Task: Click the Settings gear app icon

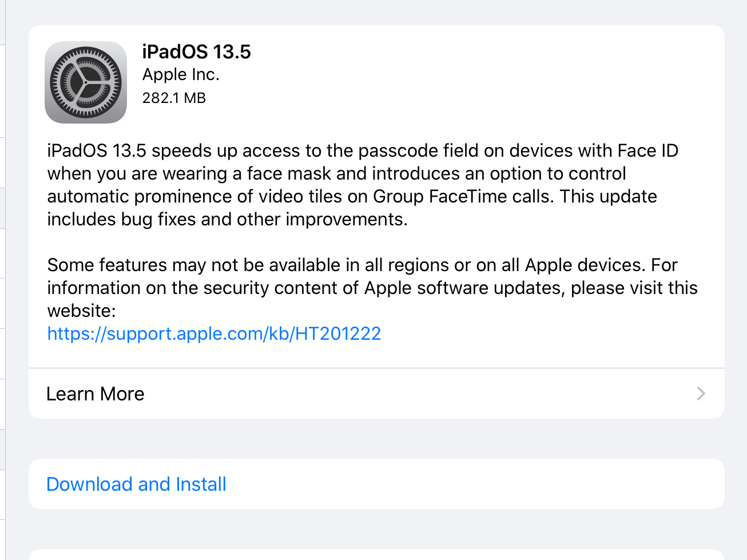Action: point(86,82)
